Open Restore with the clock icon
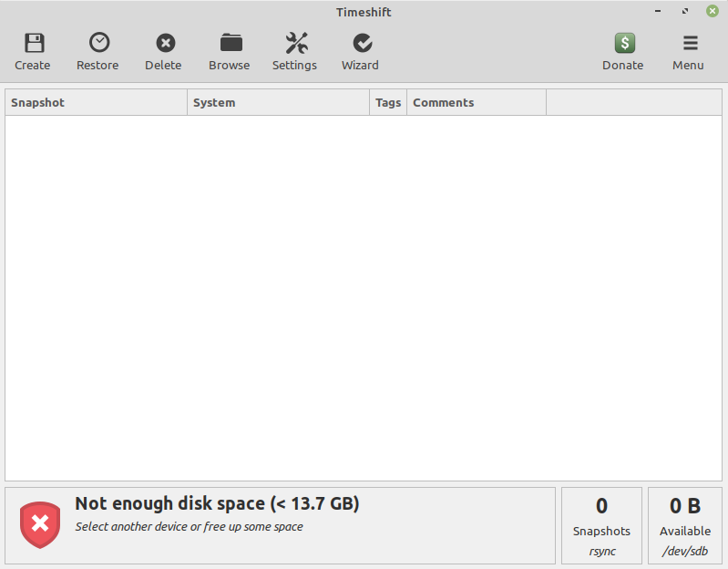The width and height of the screenshot is (728, 569). coord(98,43)
